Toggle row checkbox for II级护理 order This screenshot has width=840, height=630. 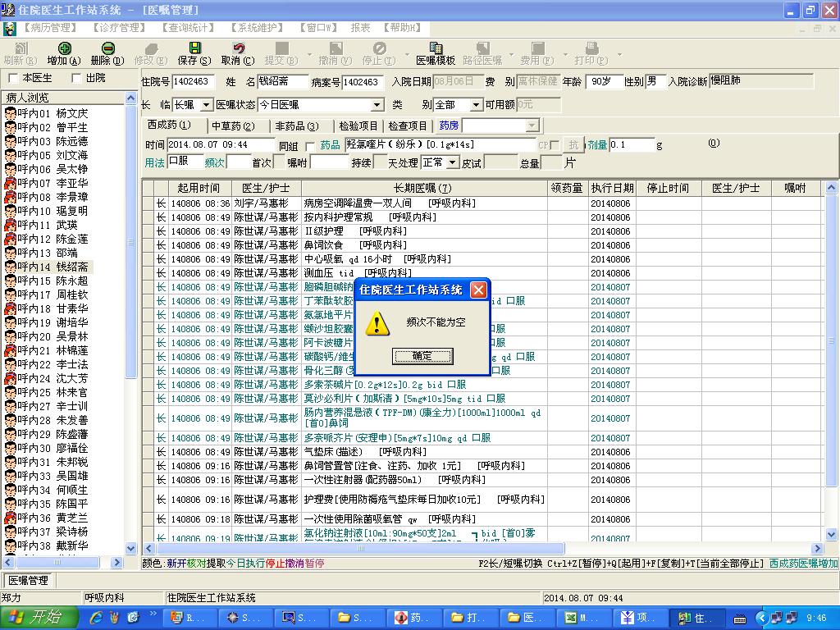pos(148,231)
